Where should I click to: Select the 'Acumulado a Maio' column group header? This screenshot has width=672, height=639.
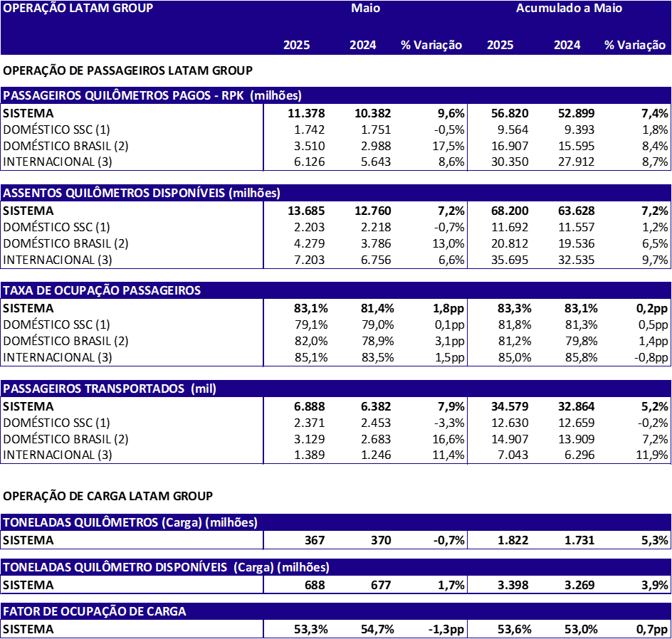(569, 8)
